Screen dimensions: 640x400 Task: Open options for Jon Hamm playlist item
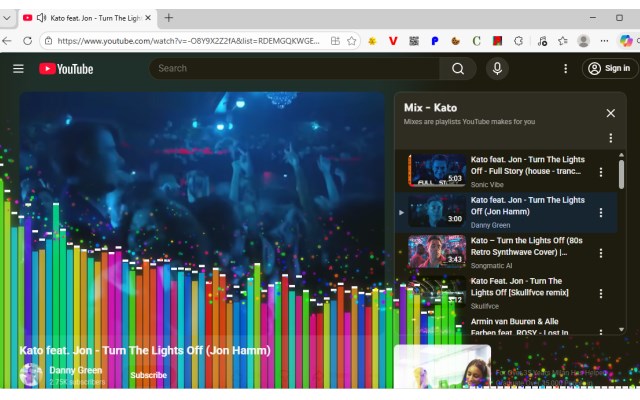(601, 213)
